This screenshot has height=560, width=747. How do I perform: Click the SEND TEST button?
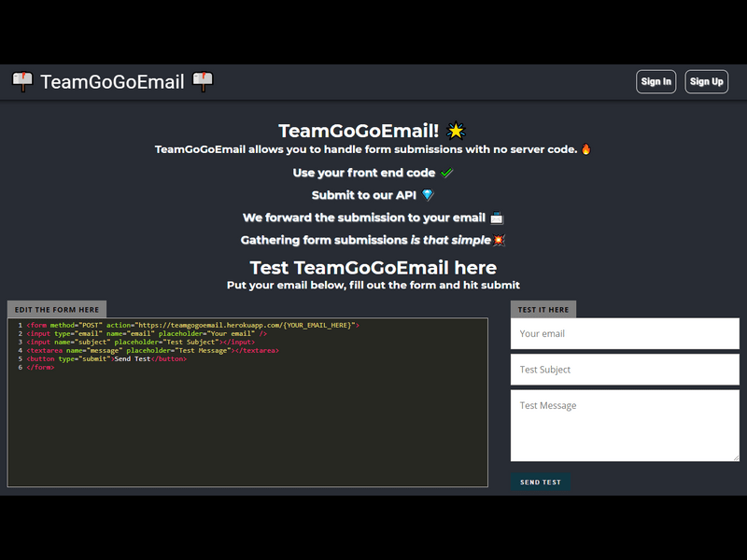(541, 482)
